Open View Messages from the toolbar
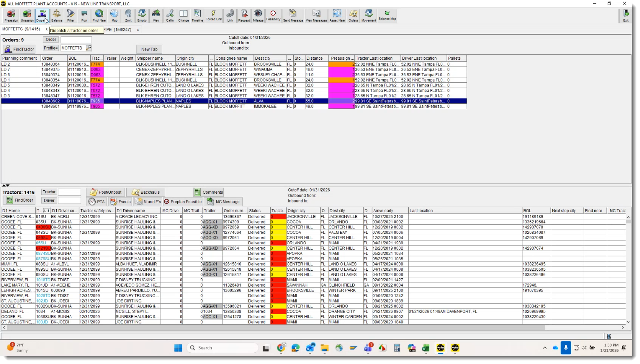 (x=316, y=16)
